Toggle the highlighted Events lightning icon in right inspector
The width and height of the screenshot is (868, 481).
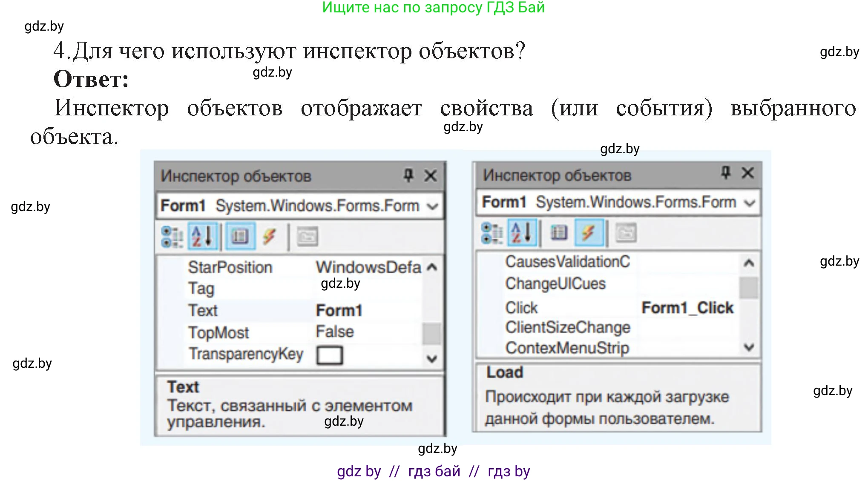589,233
